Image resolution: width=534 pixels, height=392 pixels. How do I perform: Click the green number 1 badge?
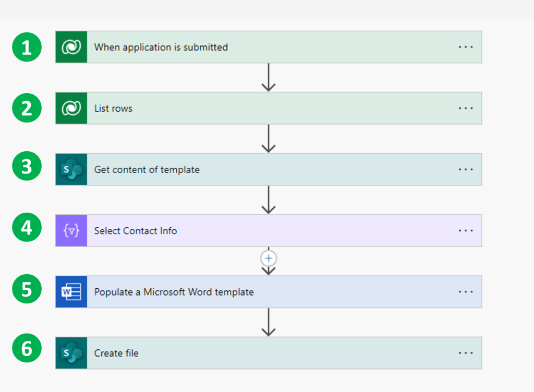(27, 47)
